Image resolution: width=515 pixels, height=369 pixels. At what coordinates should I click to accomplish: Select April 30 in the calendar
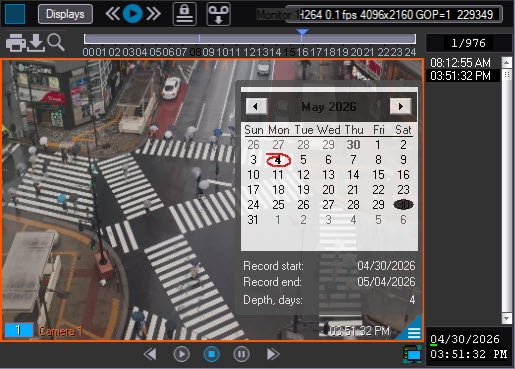(x=353, y=145)
